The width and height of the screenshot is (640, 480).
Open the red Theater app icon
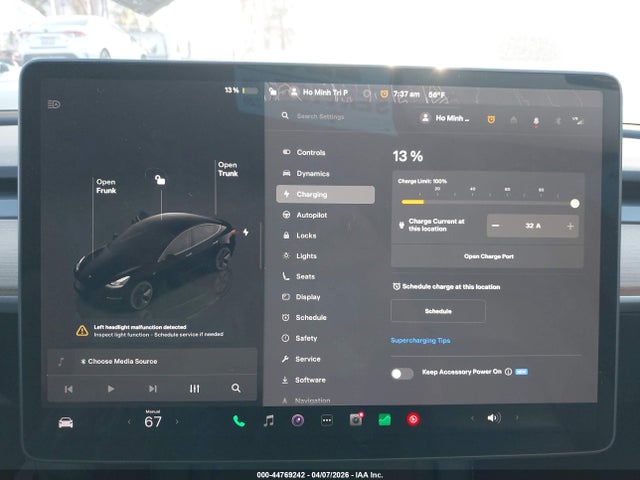click(413, 419)
